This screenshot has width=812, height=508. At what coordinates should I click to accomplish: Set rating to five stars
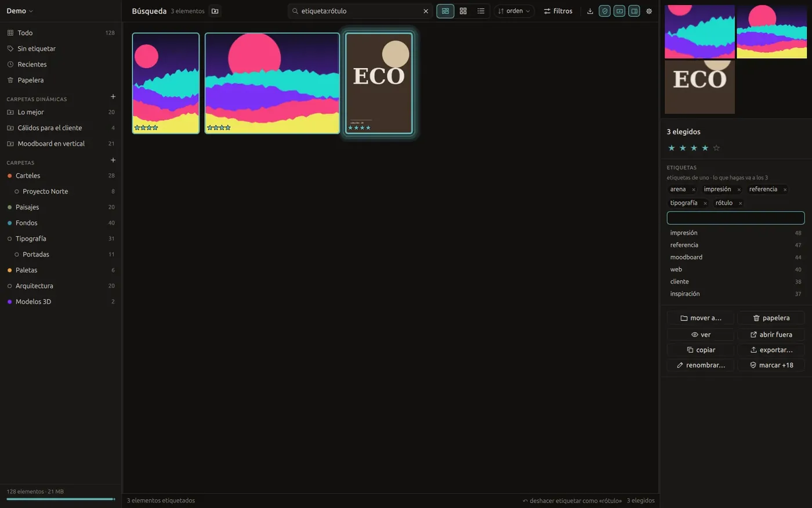click(716, 148)
